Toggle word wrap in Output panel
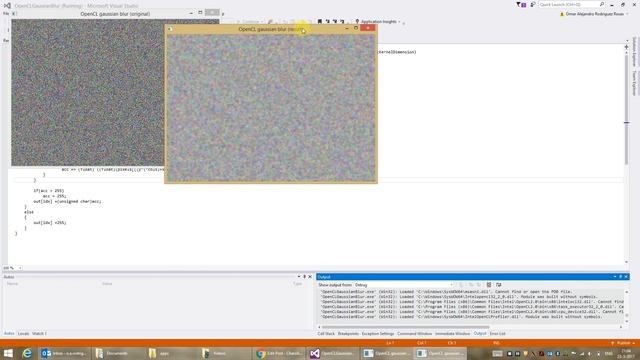Image resolution: width=640 pixels, height=360 pixels. coord(498,285)
